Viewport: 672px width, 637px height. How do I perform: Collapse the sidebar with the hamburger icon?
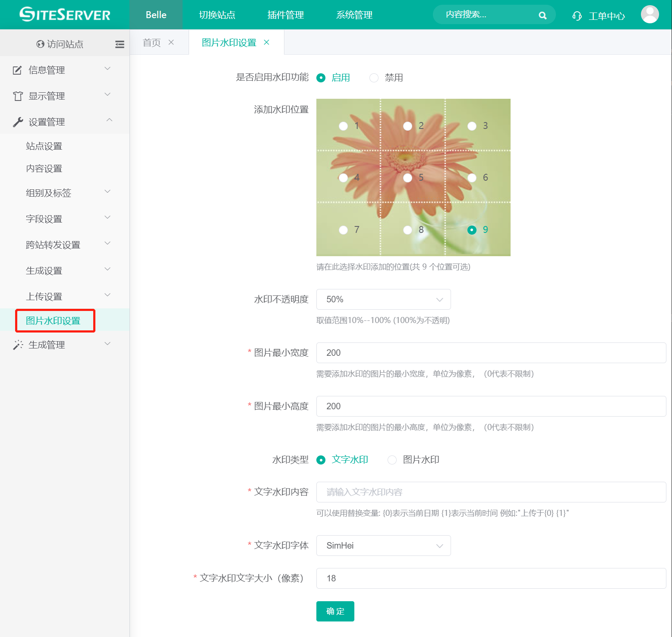click(120, 44)
